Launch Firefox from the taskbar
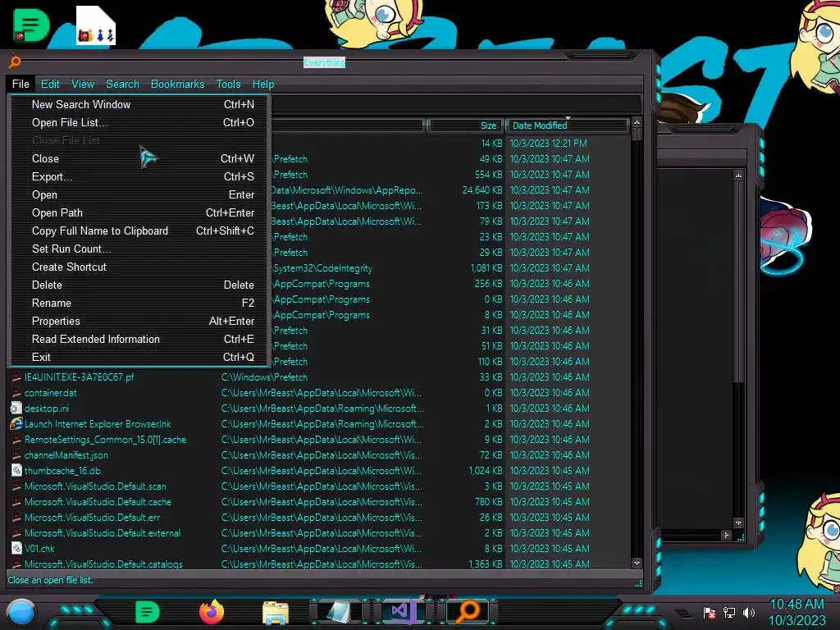The image size is (840, 630). tap(212, 612)
